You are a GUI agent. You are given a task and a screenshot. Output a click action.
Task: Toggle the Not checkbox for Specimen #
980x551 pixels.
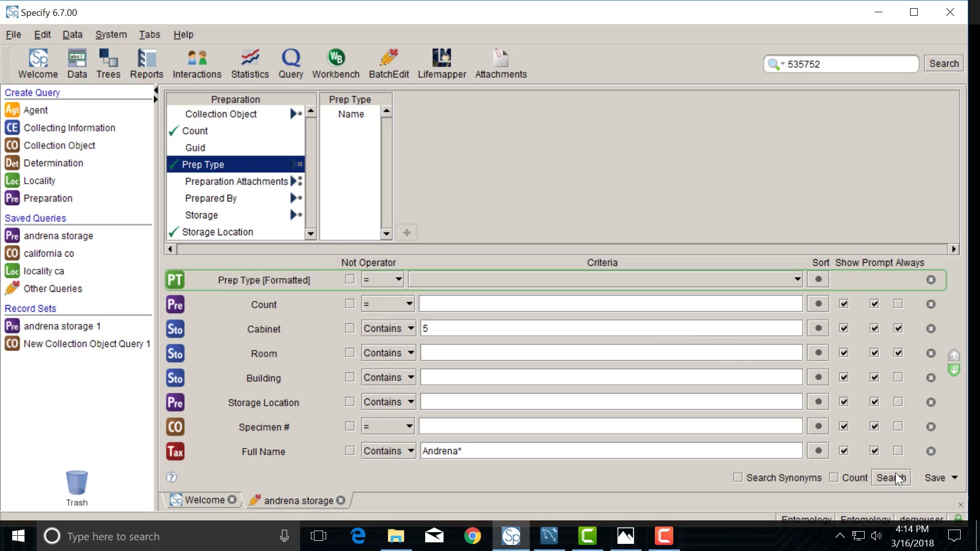click(x=350, y=427)
